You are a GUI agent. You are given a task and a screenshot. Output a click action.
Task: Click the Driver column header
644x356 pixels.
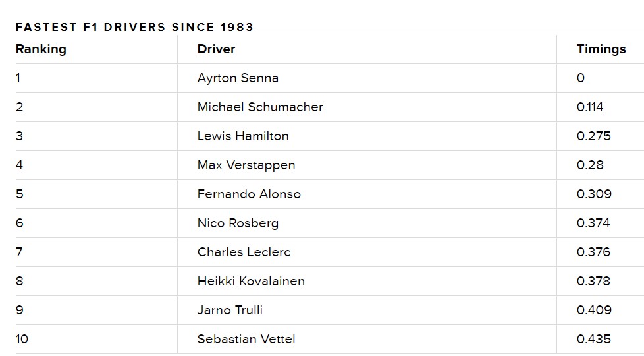tap(216, 49)
